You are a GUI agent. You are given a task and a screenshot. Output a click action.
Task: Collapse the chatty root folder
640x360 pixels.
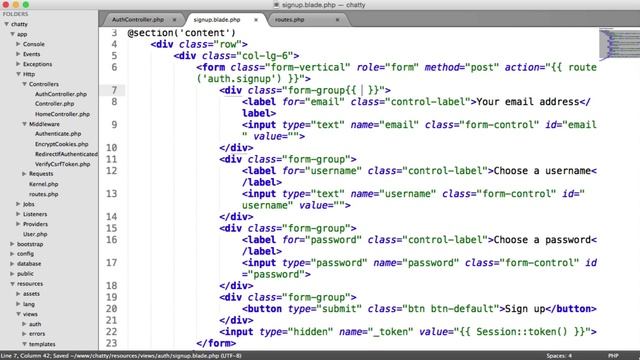pyautogui.click(x=7, y=24)
